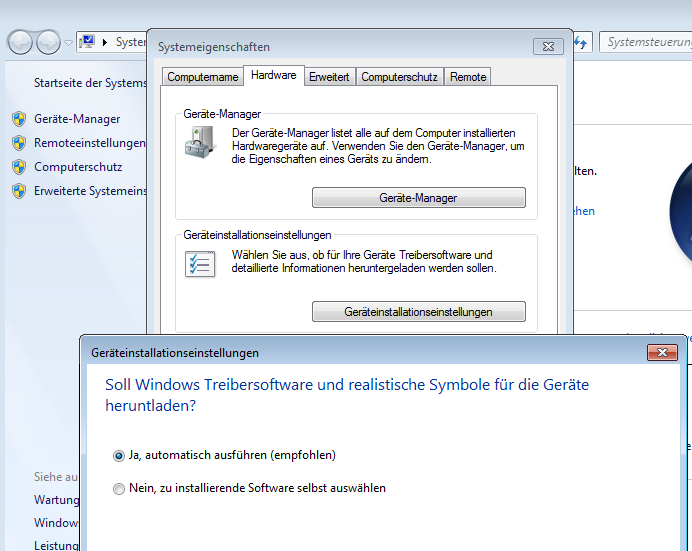Click the Wartung link under Siehe auch
692x551 pixels.
point(56,500)
